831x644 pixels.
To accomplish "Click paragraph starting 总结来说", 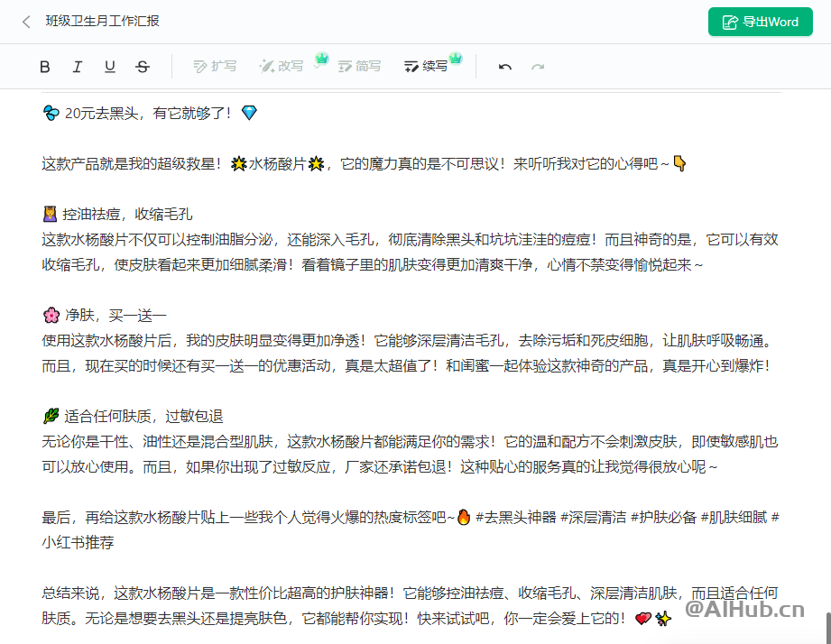I will (410, 605).
